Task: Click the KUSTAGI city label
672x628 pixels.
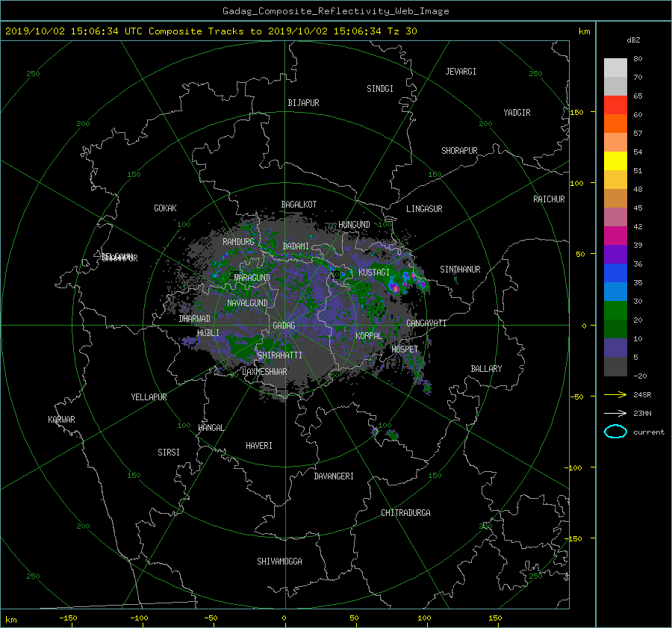Action: click(x=374, y=273)
